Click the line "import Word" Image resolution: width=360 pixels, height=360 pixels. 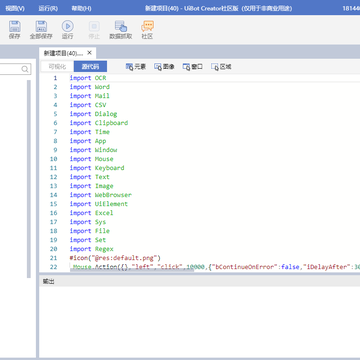click(90, 87)
